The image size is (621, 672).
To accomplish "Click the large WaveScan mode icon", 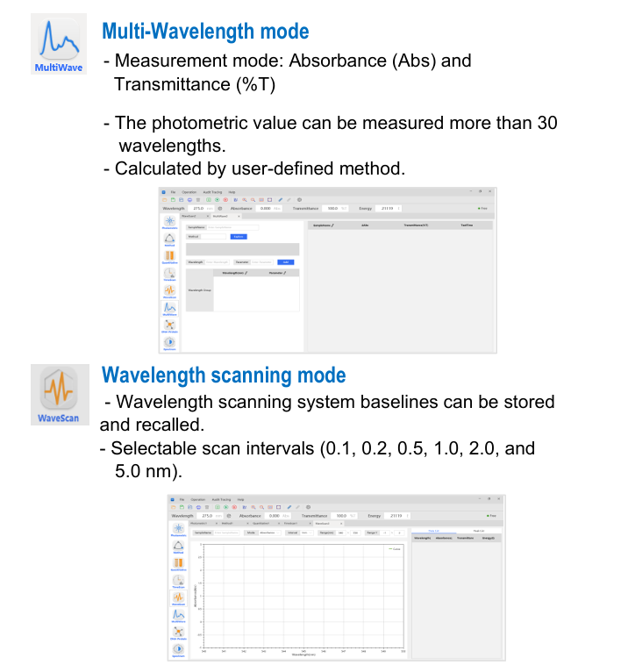I will click(58, 395).
